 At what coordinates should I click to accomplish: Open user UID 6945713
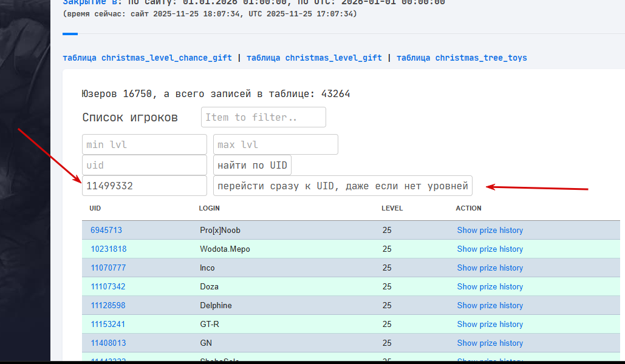click(x=106, y=230)
